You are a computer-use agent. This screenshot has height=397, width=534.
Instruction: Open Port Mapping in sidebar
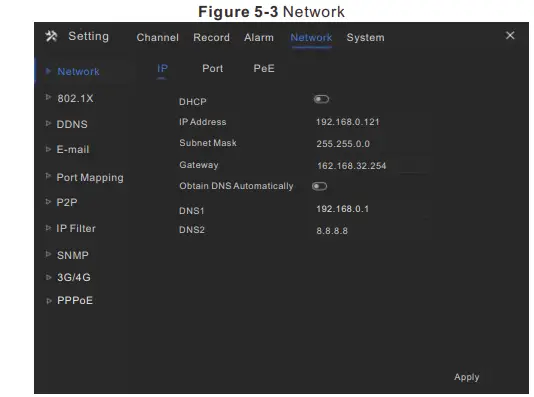coord(90,178)
